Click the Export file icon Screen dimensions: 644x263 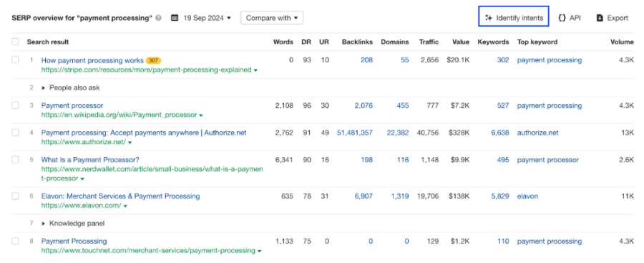coord(600,18)
